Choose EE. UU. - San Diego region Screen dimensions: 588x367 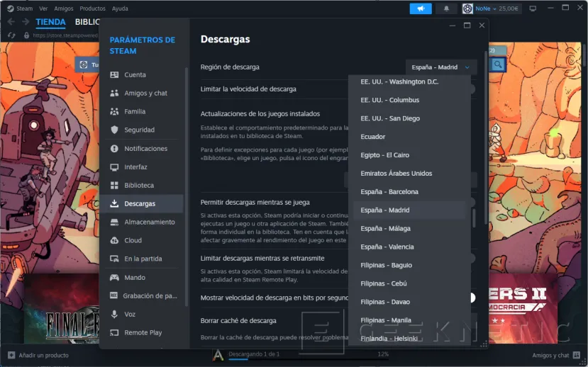(x=409, y=118)
